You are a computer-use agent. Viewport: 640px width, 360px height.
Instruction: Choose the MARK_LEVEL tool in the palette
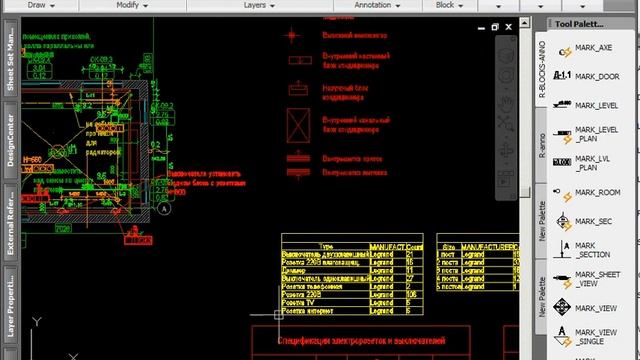(586, 105)
